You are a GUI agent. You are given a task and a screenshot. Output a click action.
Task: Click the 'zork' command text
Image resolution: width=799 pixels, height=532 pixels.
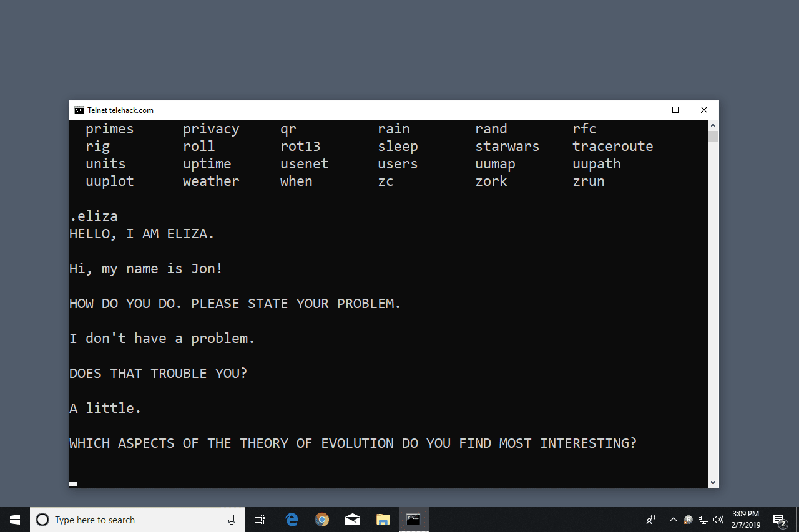491,181
